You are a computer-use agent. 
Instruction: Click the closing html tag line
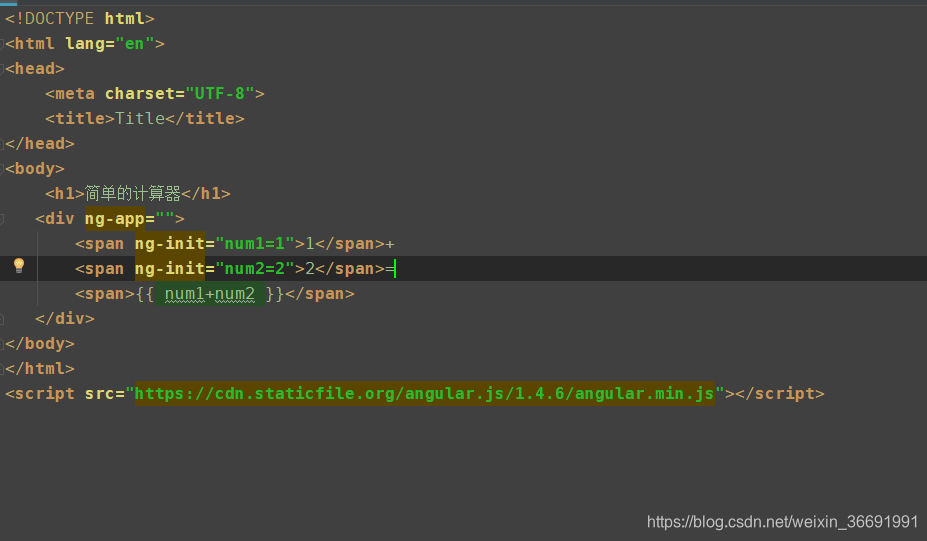click(40, 368)
